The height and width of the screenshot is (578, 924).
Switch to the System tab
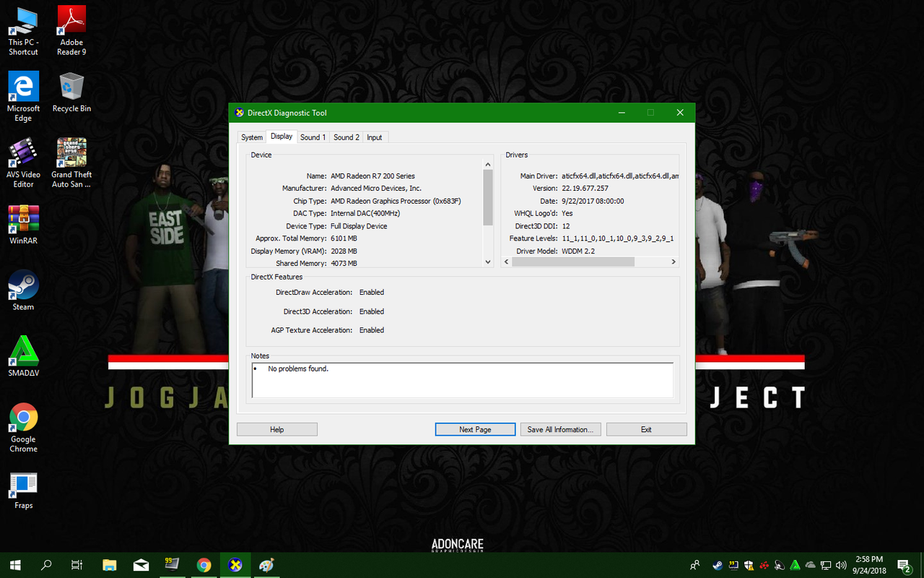252,137
